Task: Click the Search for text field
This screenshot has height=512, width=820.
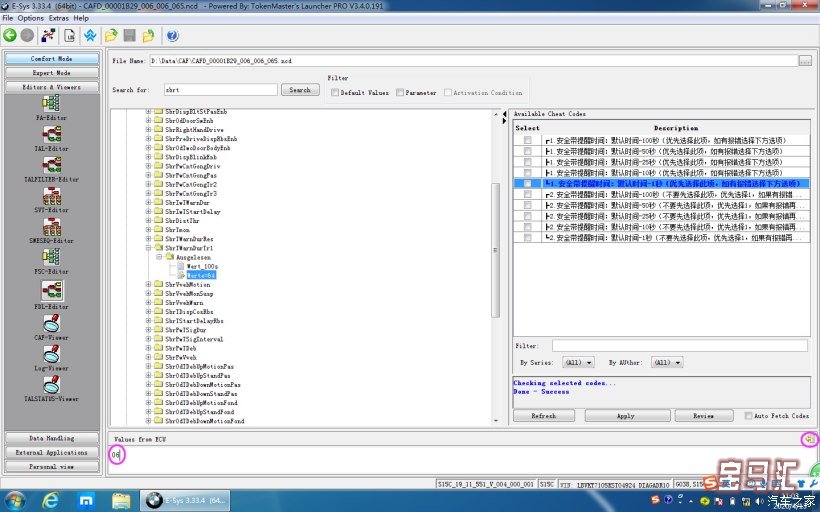Action: [220, 90]
